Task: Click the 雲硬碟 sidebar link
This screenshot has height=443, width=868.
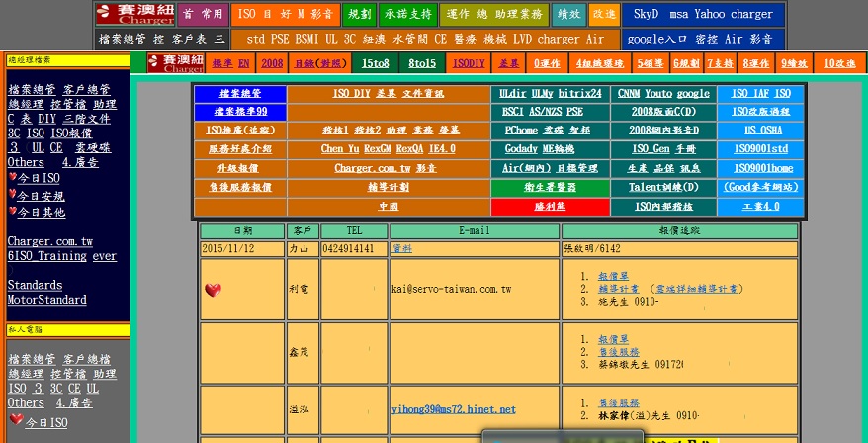Action: [93, 148]
